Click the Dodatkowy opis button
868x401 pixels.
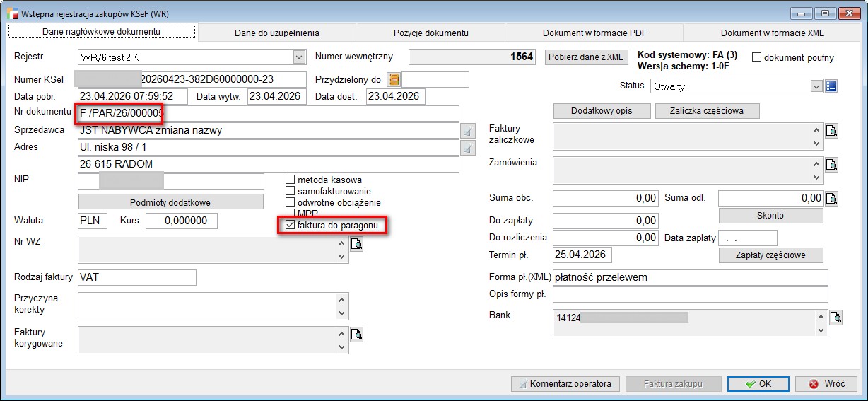click(x=602, y=111)
